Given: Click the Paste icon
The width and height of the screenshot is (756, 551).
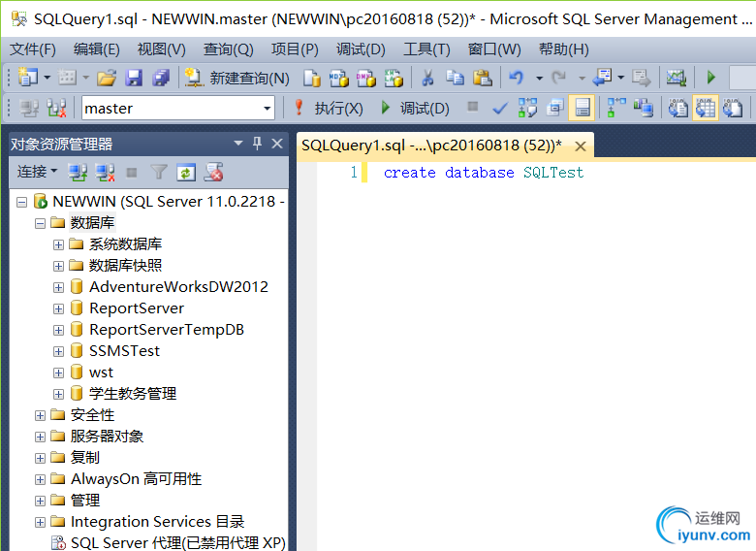Looking at the screenshot, I should point(482,78).
